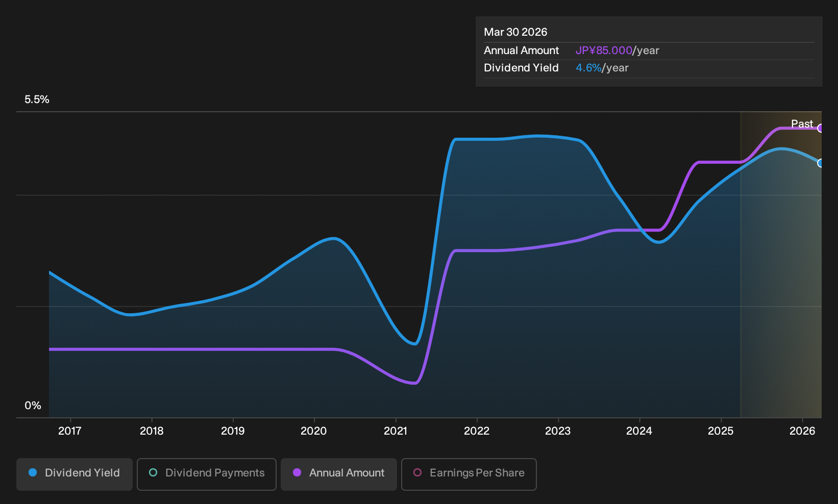Enable the Dividend Payments series
The width and height of the screenshot is (838, 504).
tap(207, 474)
